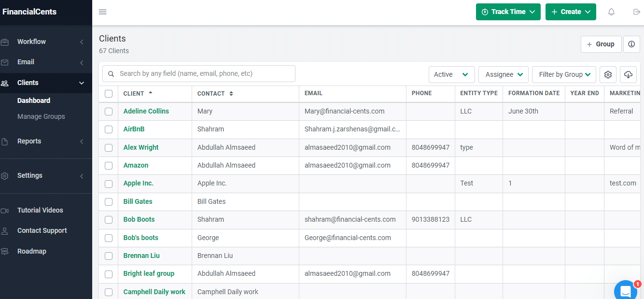Click the logout icon in top bar
644x299 pixels.
click(637, 12)
